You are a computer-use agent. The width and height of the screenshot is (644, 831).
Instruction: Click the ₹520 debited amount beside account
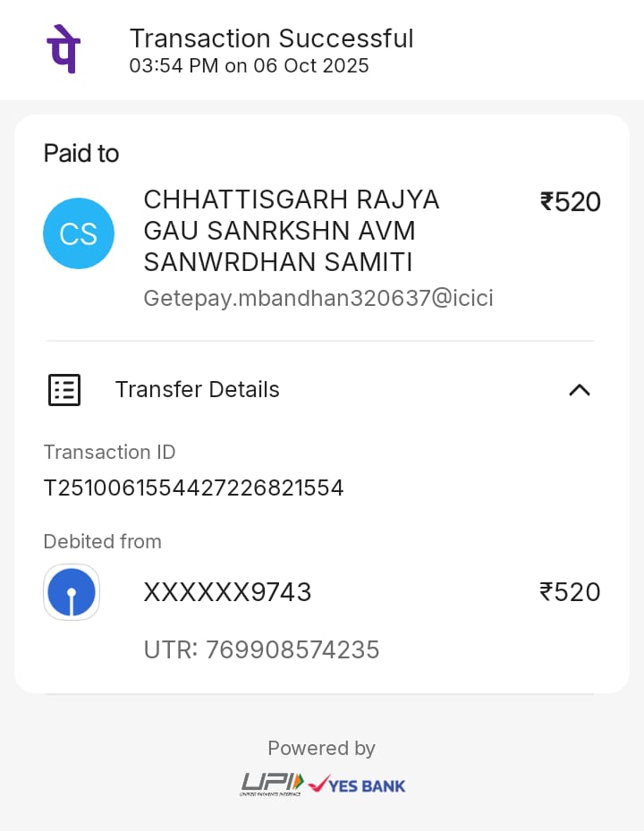[570, 592]
